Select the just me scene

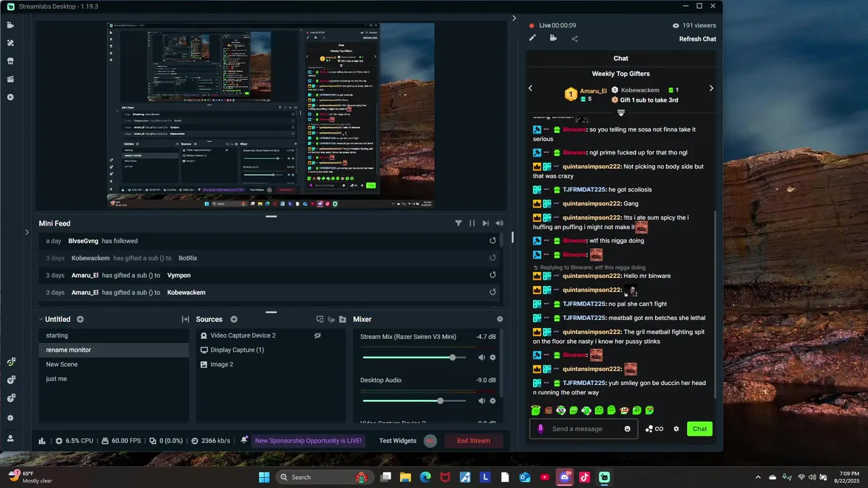point(113,379)
